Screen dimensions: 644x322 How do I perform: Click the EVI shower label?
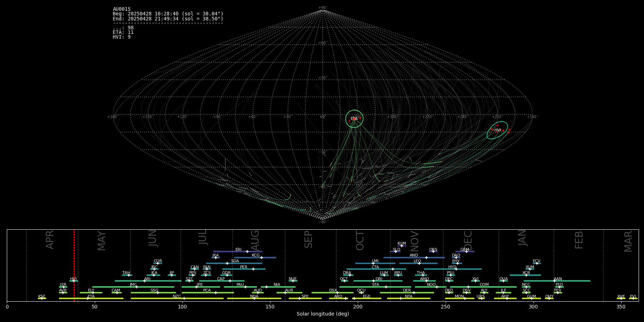(x=633, y=297)
